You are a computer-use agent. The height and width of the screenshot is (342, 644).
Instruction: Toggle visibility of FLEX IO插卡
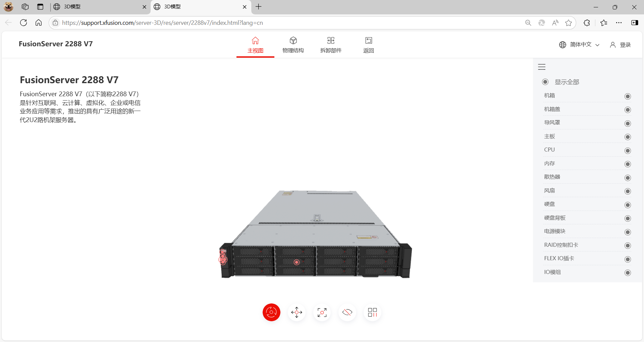pyautogui.click(x=628, y=260)
